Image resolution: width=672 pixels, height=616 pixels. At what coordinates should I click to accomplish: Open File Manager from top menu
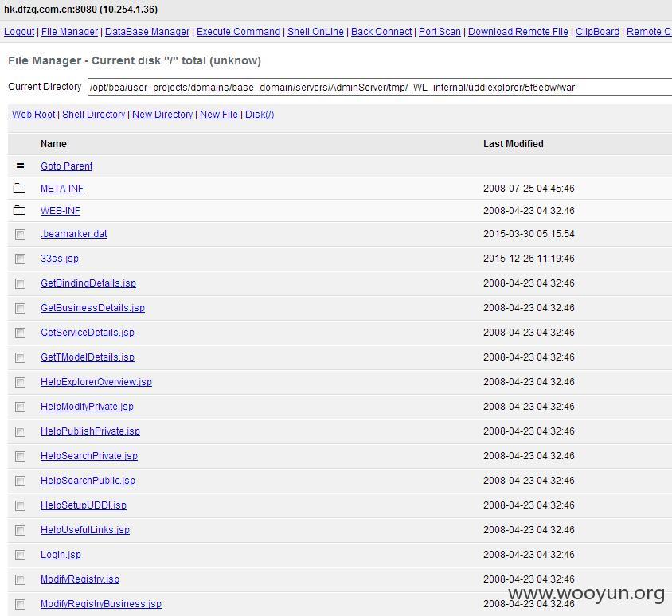click(x=69, y=32)
